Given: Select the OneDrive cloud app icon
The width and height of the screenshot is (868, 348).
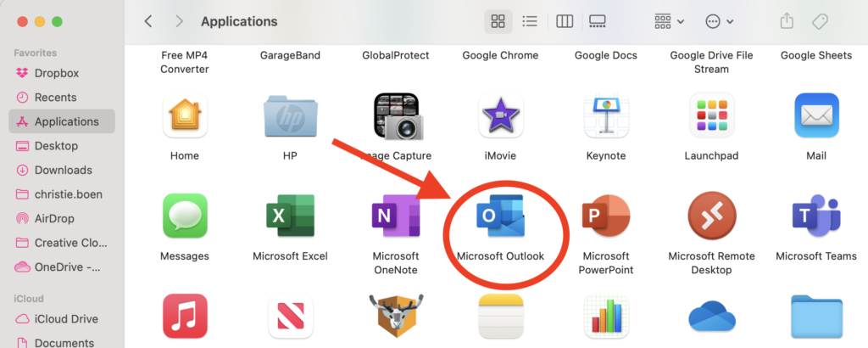Looking at the screenshot, I should [x=711, y=317].
